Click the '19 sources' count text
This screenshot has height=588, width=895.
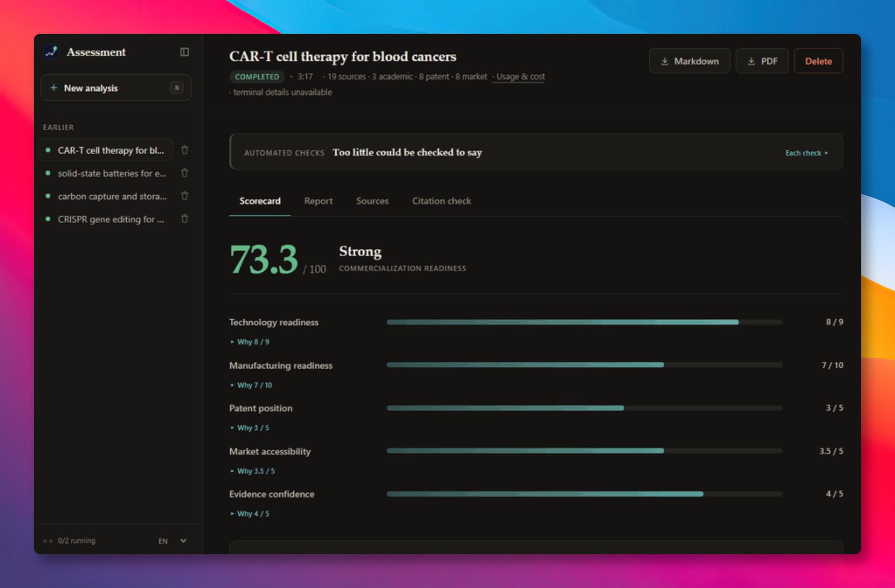[x=347, y=76]
